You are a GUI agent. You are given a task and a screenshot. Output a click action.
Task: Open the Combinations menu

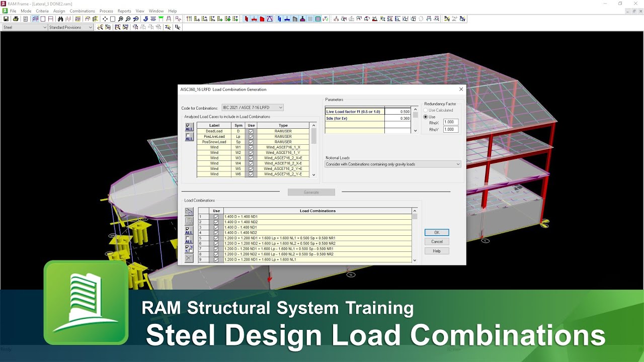coord(82,11)
